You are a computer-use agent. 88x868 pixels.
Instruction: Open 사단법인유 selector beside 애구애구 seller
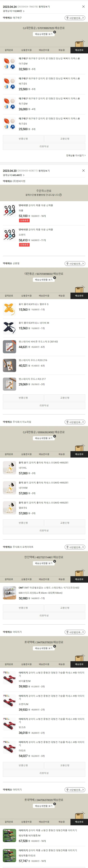tap(75, 18)
